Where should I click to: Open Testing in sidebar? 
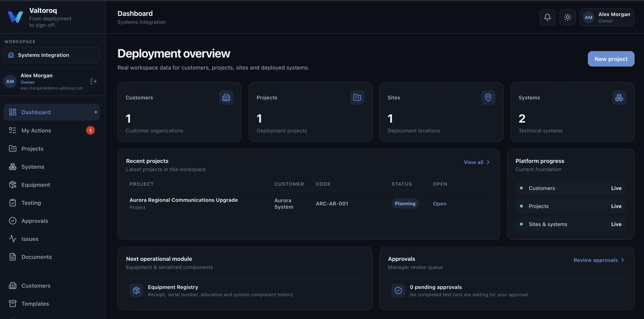coord(51,203)
